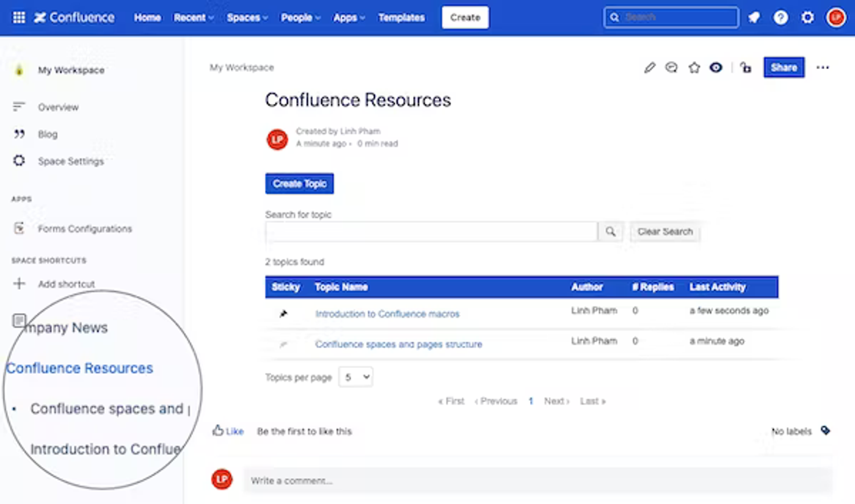The height and width of the screenshot is (504, 855).
Task: Open the settings gear in header
Action: (808, 18)
